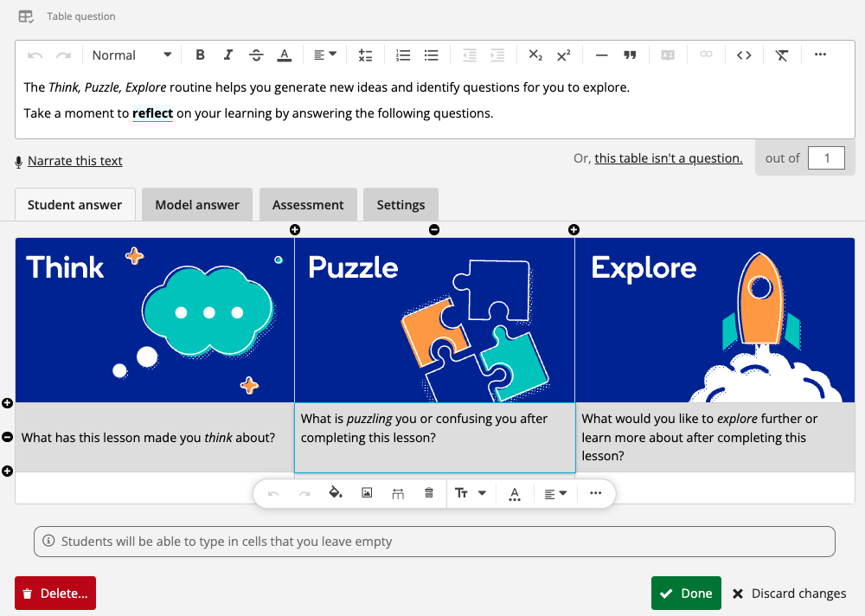Open the Normal paragraph style dropdown
865x616 pixels.
pyautogui.click(x=131, y=55)
